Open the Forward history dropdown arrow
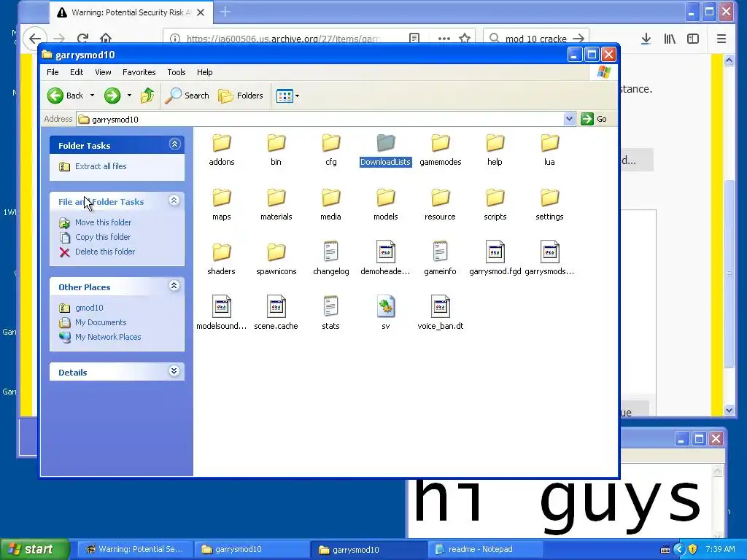Viewport: 747px width, 560px height. [x=129, y=96]
